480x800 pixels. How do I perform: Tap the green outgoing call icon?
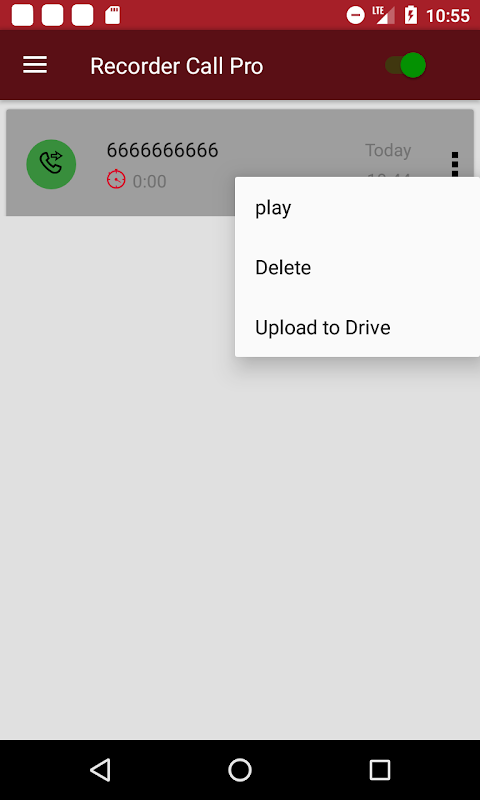[51, 164]
